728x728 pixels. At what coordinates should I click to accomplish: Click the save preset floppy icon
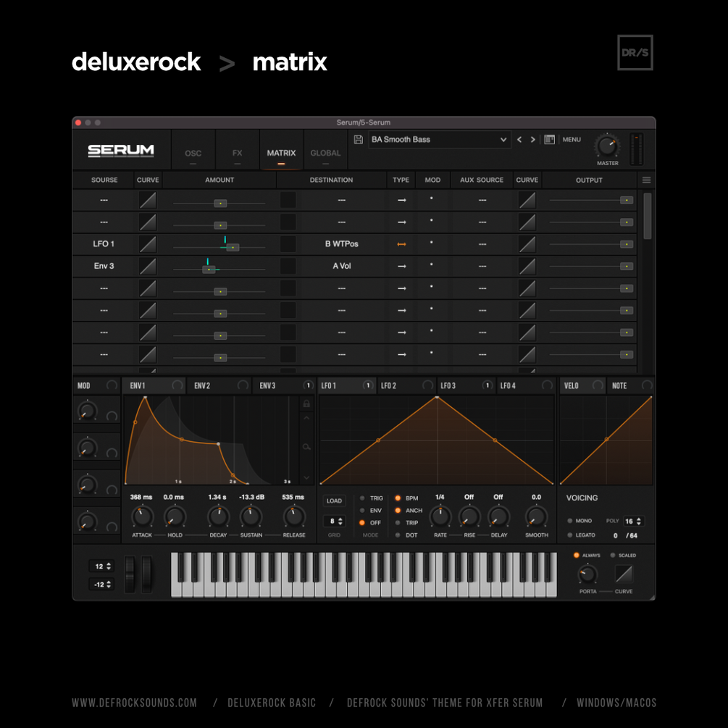[x=358, y=139]
